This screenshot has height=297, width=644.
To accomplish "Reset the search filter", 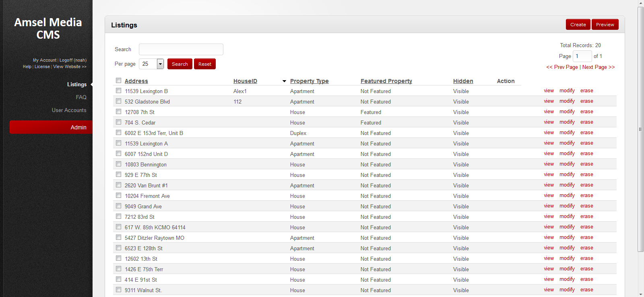I will pos(204,64).
